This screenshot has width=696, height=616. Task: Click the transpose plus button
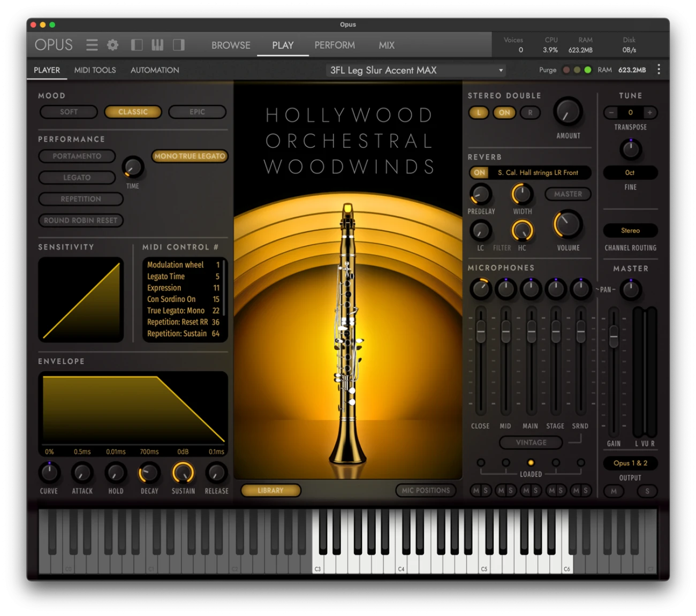[649, 112]
